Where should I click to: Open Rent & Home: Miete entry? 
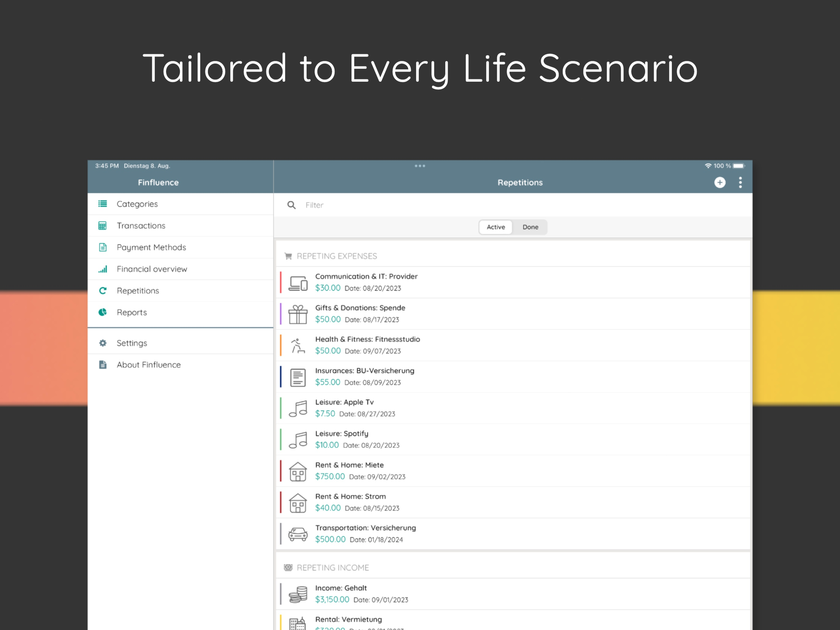click(x=513, y=471)
